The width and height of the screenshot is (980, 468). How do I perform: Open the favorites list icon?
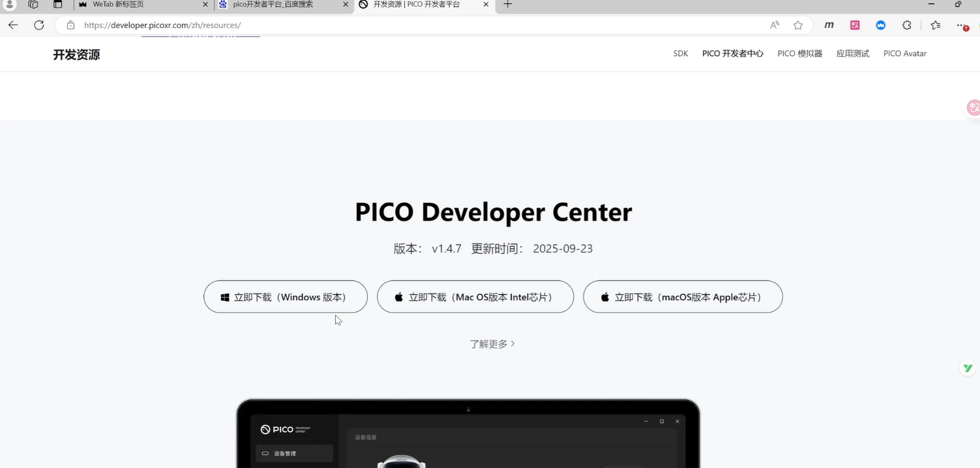tap(936, 25)
